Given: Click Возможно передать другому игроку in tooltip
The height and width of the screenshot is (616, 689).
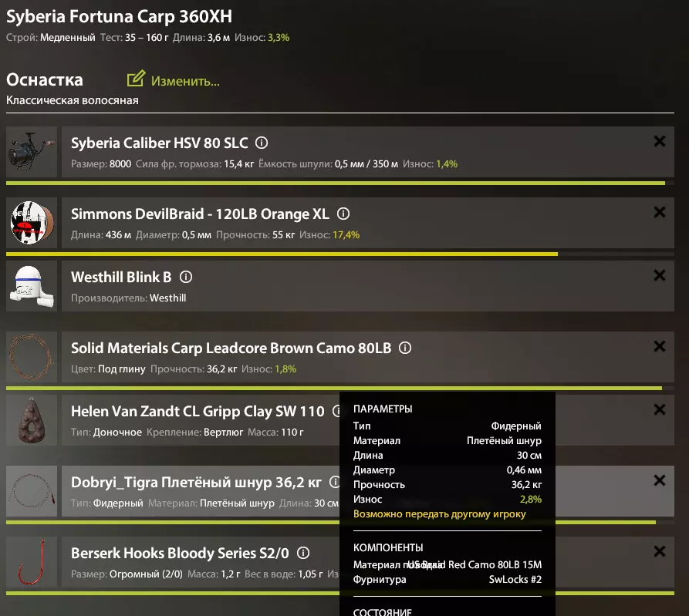Looking at the screenshot, I should click(440, 514).
